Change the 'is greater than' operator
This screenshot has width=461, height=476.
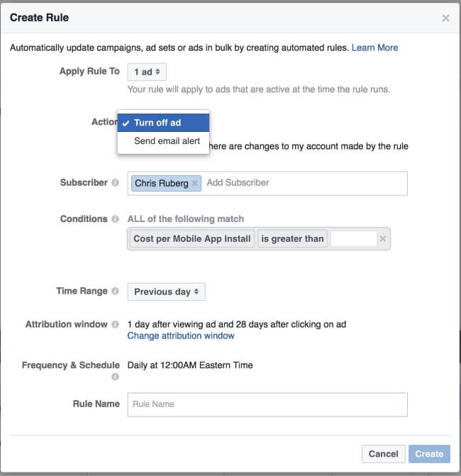coord(292,239)
